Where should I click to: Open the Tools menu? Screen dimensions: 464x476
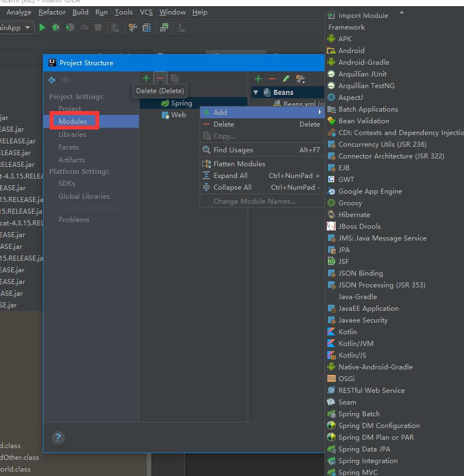click(x=123, y=12)
